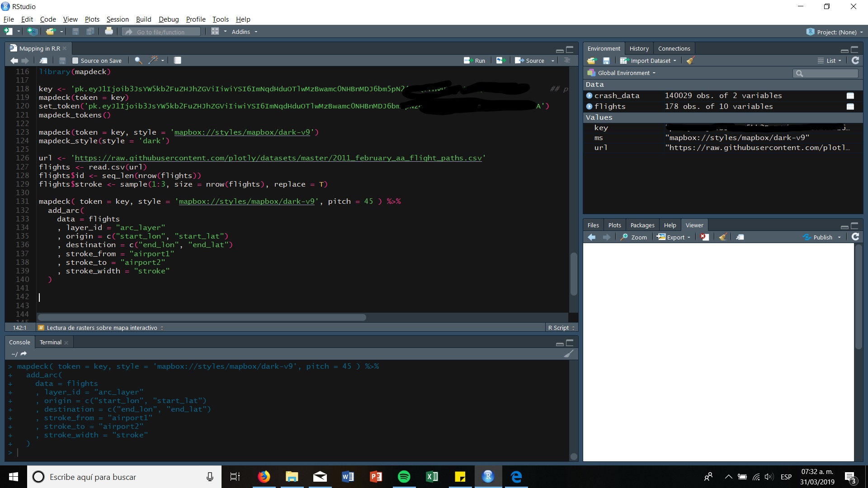Expand the flights data frame

[589, 107]
